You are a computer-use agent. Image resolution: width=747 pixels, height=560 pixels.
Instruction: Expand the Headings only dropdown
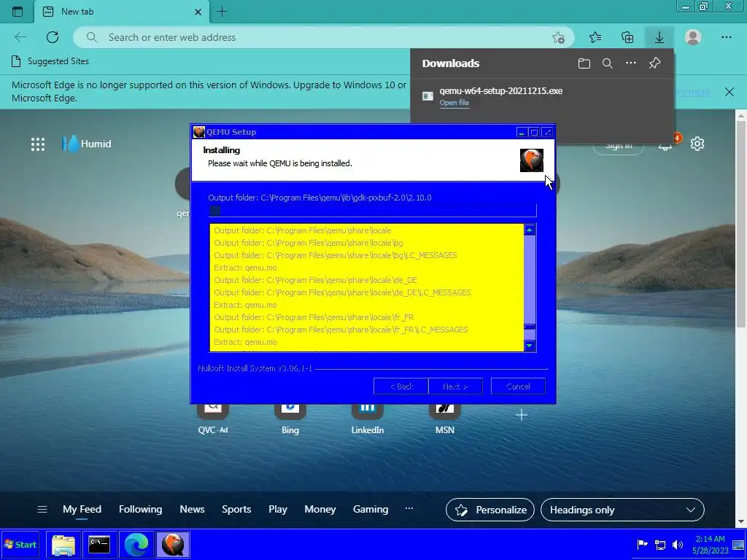click(622, 510)
